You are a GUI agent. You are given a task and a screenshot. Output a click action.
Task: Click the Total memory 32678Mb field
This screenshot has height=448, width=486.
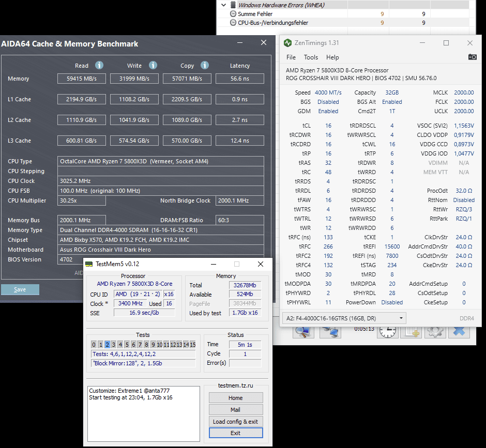245,285
